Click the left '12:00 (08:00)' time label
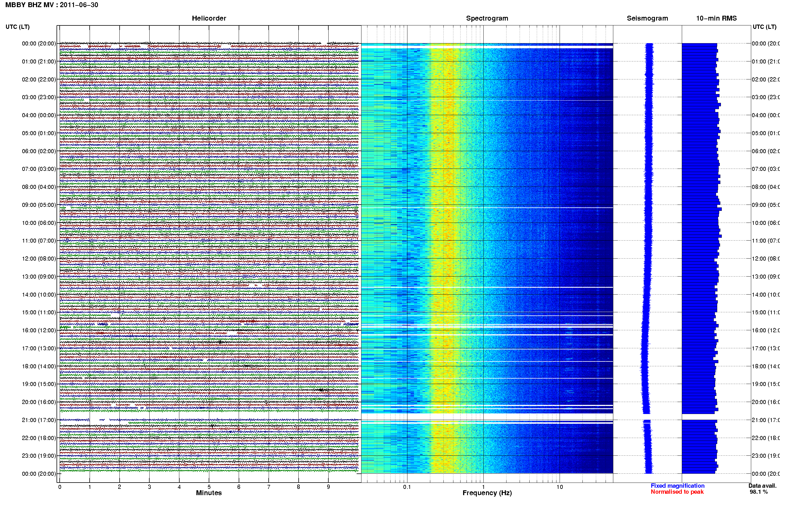 click(x=39, y=259)
